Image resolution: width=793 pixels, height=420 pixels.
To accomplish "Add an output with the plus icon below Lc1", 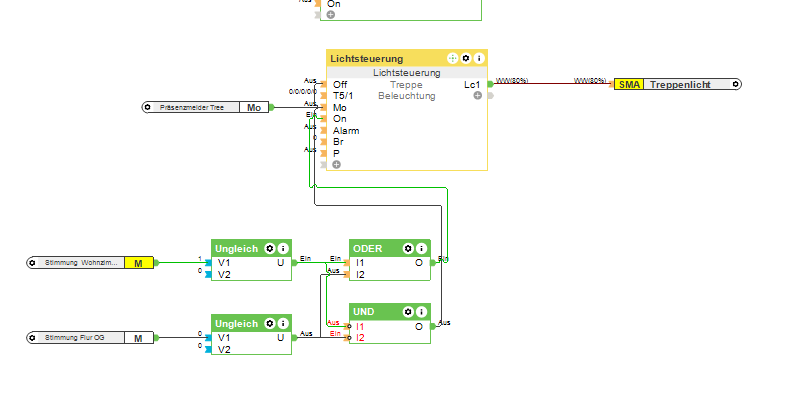I will (x=477, y=96).
